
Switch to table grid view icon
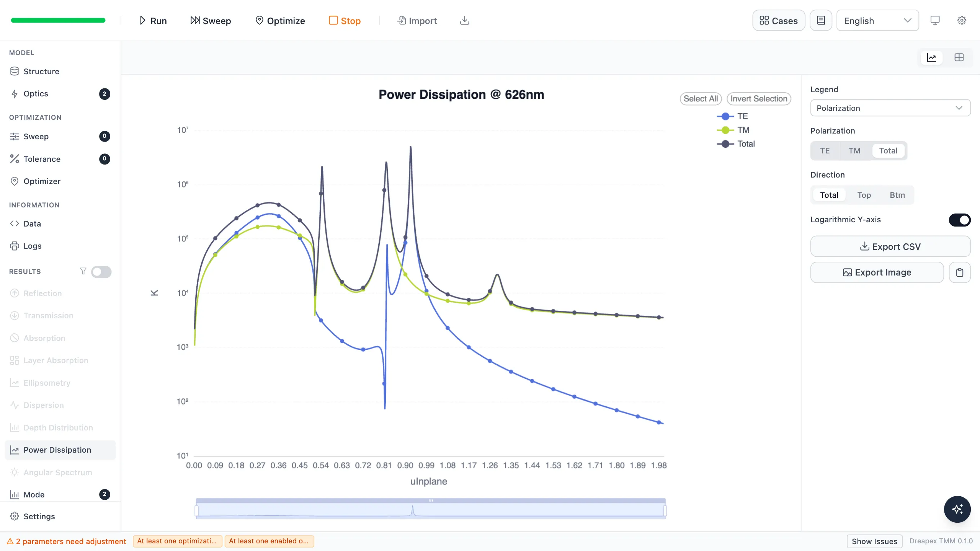click(959, 58)
